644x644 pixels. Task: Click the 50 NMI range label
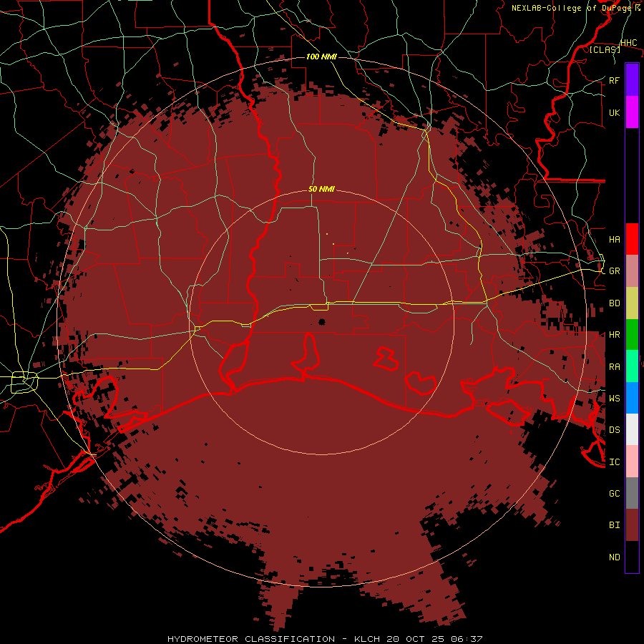tap(321, 189)
